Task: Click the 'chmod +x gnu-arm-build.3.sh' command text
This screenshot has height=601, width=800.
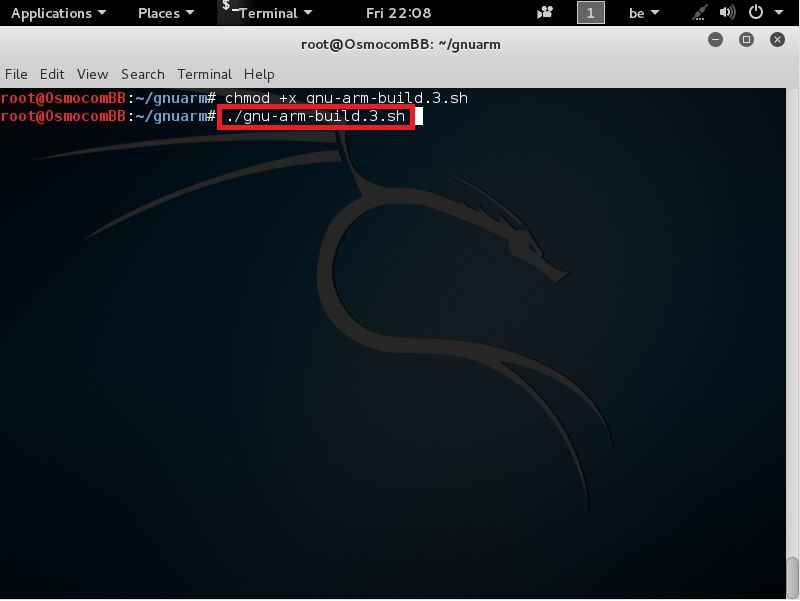Action: point(346,97)
